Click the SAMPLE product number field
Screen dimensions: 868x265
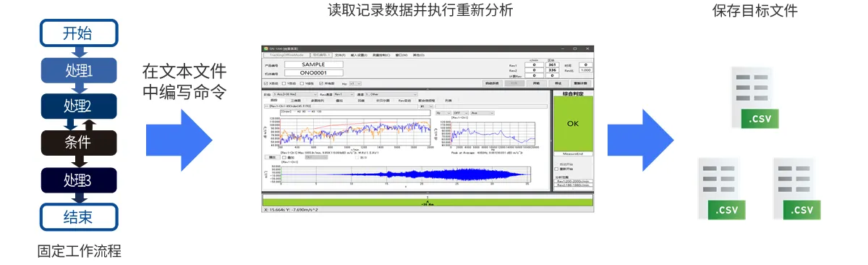(x=313, y=64)
